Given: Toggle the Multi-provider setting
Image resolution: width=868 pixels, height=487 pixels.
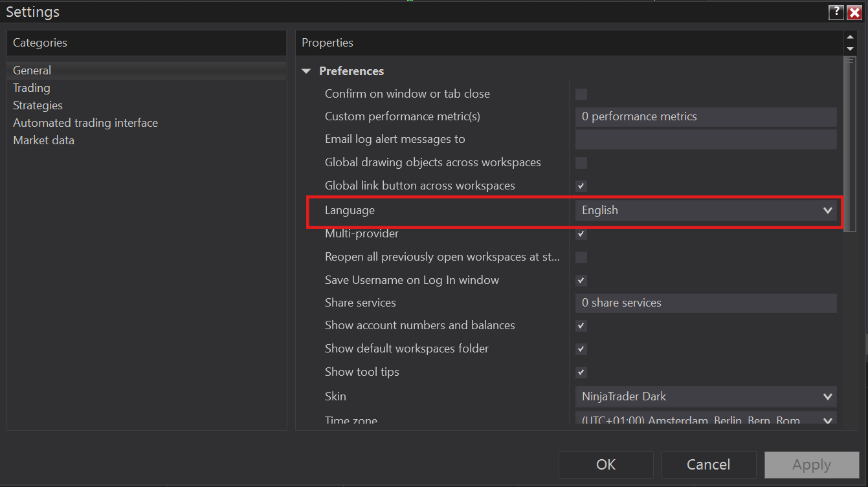Looking at the screenshot, I should click(581, 233).
